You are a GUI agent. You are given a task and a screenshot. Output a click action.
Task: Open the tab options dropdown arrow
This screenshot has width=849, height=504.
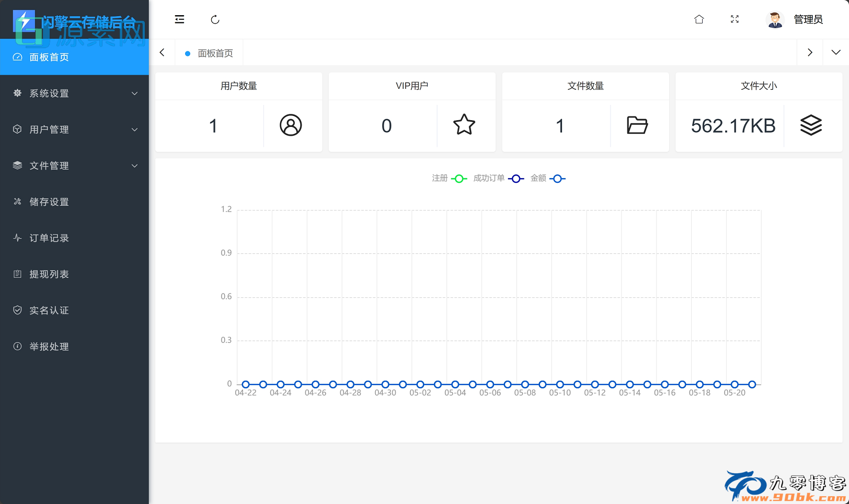835,52
